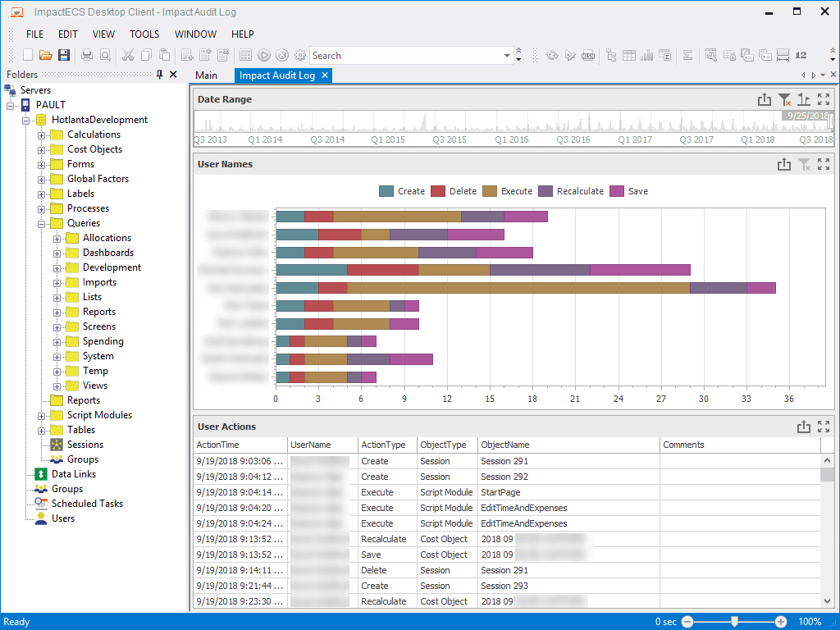
Task: Click the Print Preview magnifier icon
Action: coord(106,55)
